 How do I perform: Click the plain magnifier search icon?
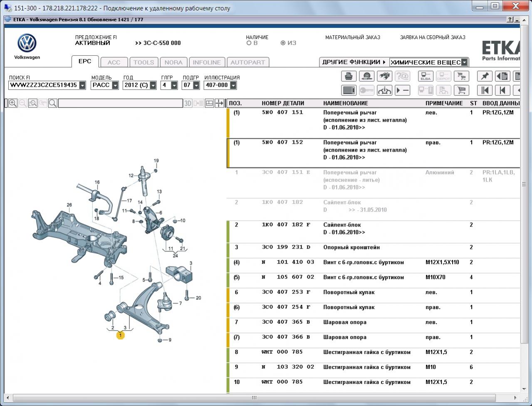pyautogui.click(x=53, y=103)
